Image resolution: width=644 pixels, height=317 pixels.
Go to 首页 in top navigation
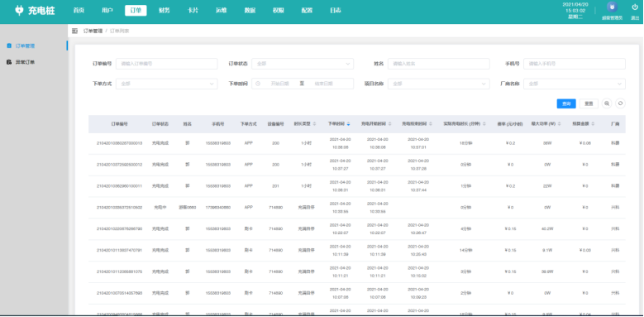pyautogui.click(x=79, y=11)
